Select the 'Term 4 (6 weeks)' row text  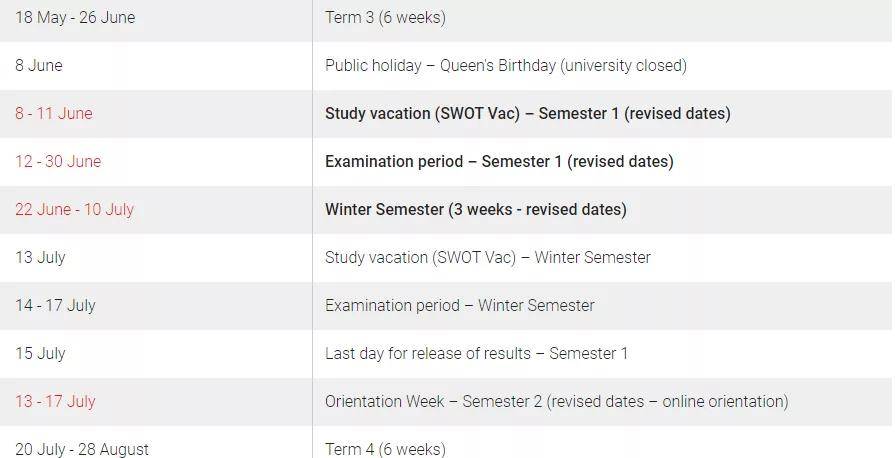pos(385,449)
